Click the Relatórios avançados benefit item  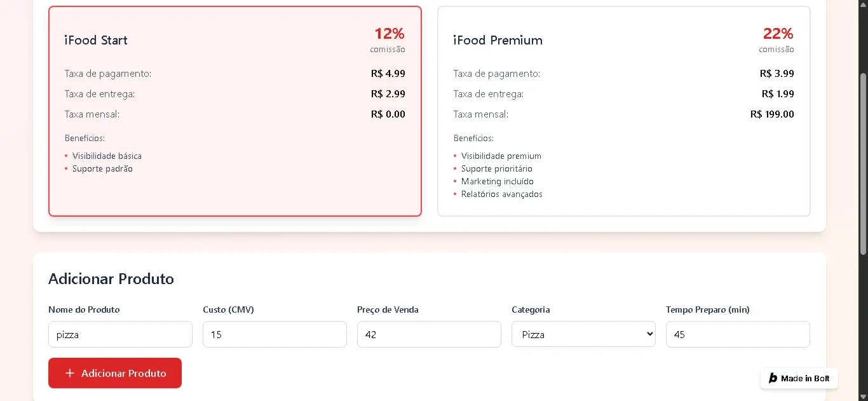pos(501,194)
